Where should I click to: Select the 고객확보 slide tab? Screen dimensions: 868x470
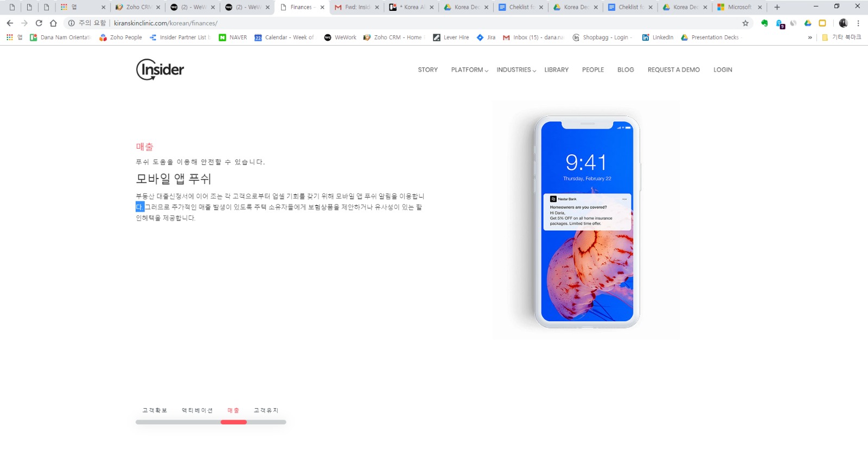[x=155, y=410]
